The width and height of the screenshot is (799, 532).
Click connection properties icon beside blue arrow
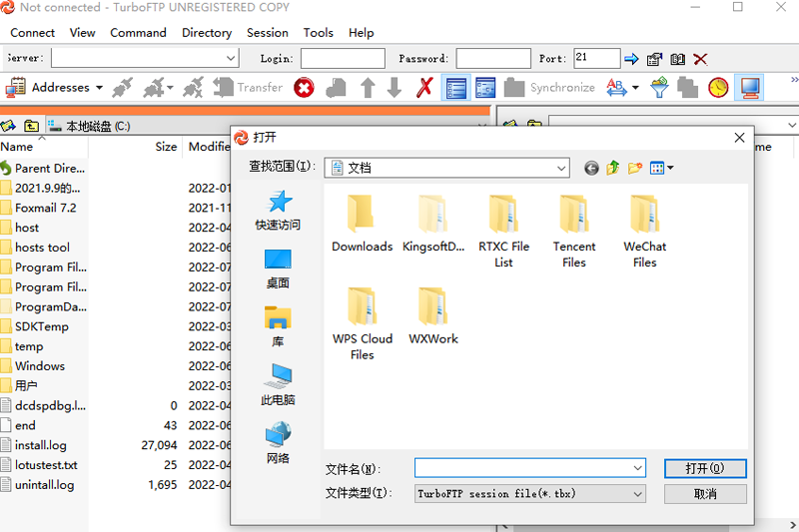(654, 59)
